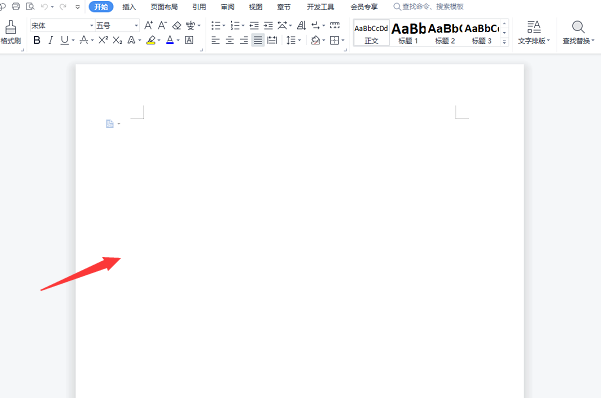Open the highlight color dropdown arrow
The height and width of the screenshot is (398, 601).
[159, 40]
